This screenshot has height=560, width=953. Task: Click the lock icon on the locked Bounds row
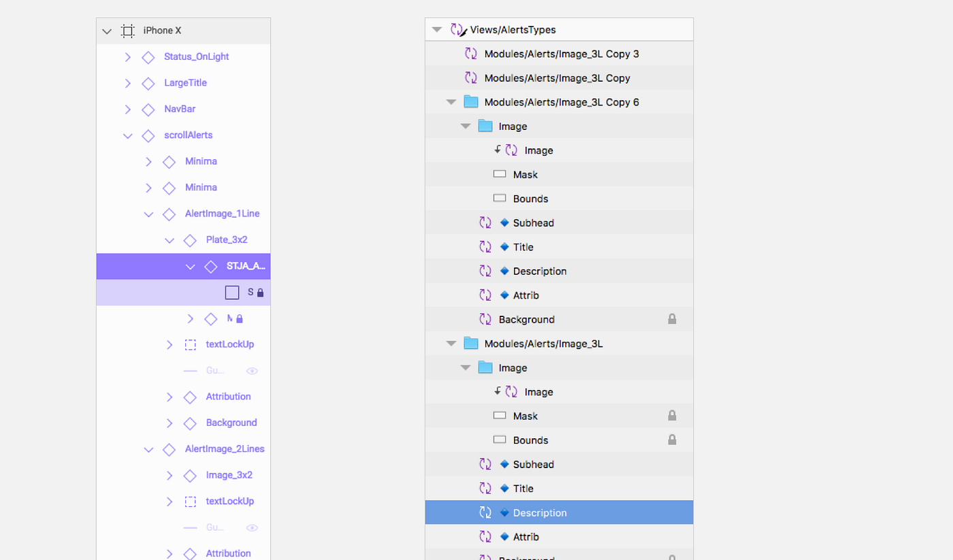[672, 440]
